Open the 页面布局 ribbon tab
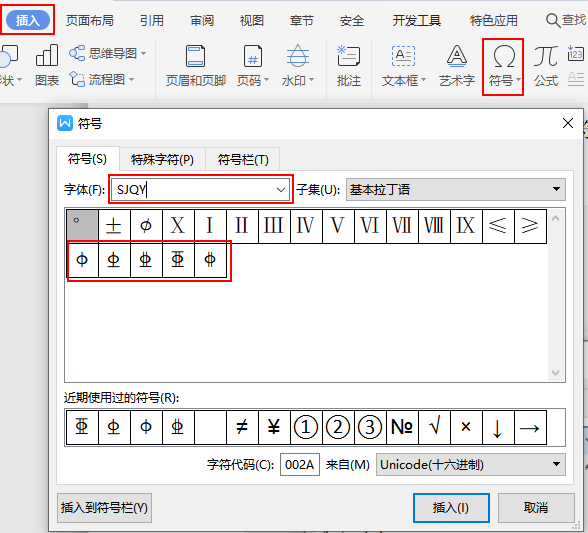This screenshot has width=588, height=533. [90, 21]
